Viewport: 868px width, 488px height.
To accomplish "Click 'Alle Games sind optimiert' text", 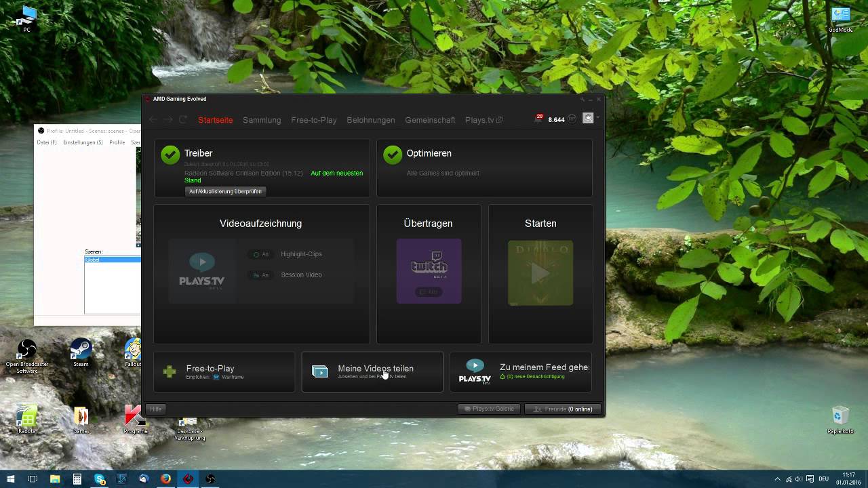I will tap(443, 173).
